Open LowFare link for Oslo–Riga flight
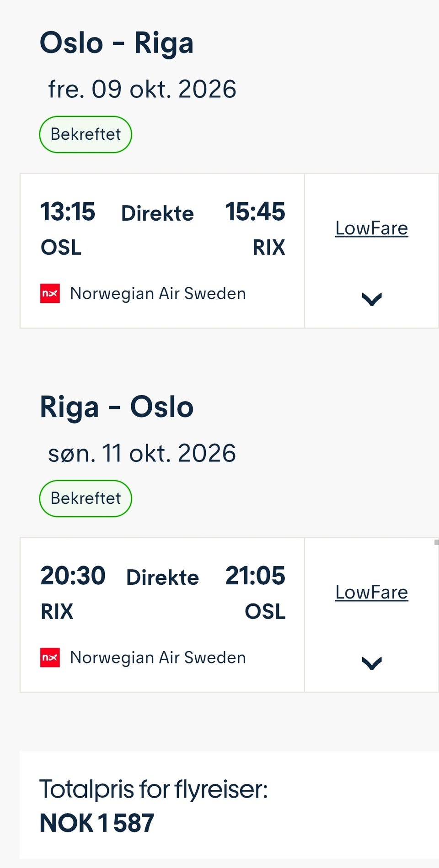The image size is (439, 868). (x=371, y=228)
